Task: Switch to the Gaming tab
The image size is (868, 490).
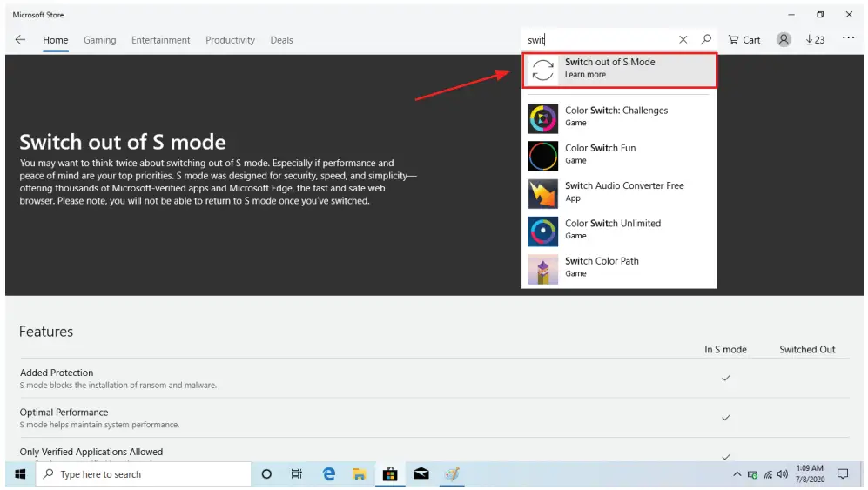Action: pos(99,40)
